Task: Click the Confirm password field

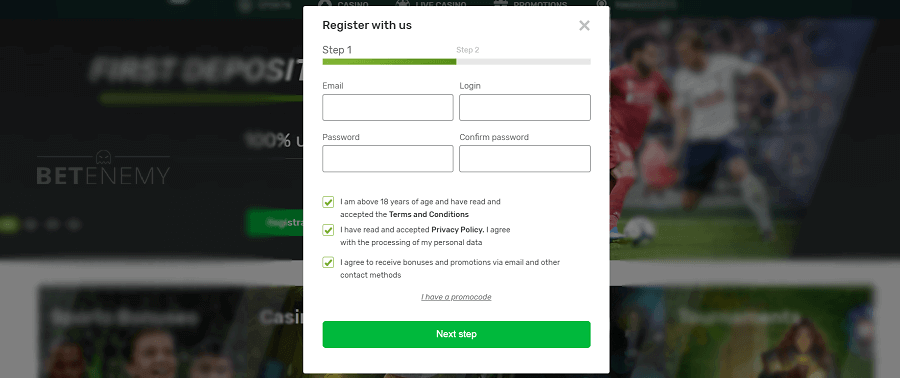Action: point(525,158)
